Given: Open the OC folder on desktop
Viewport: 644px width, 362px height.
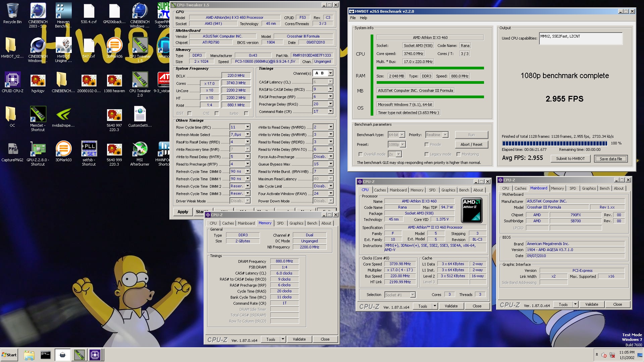Looking at the screenshot, I should [12, 117].
